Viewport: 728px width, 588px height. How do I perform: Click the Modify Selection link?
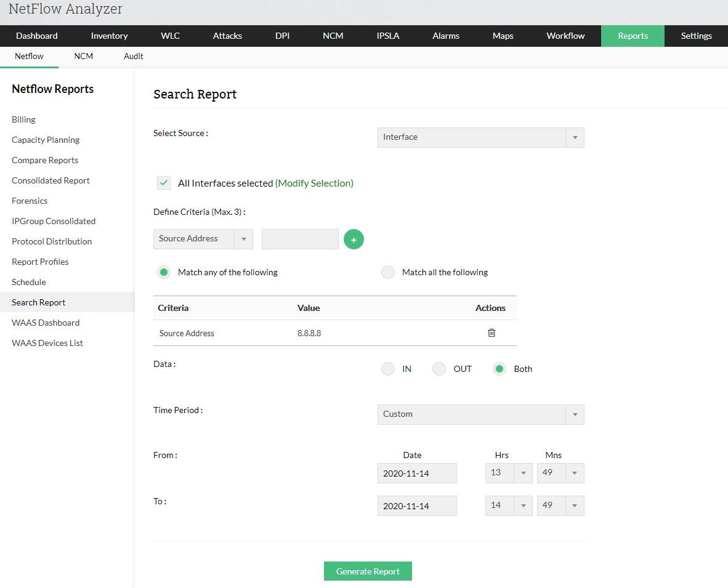tap(314, 183)
